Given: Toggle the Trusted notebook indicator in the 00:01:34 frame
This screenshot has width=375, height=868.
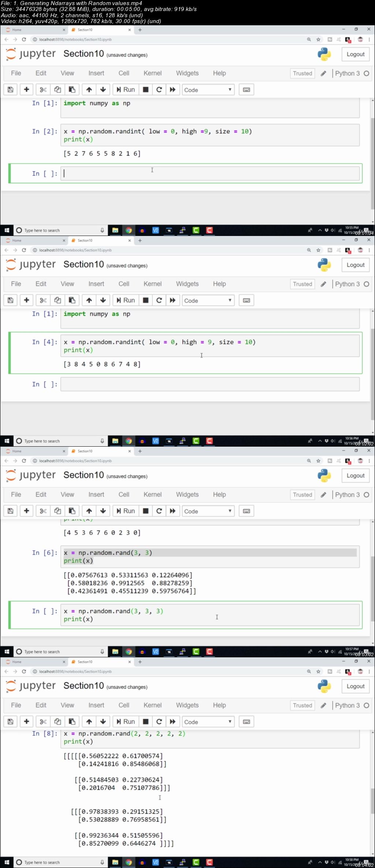Looking at the screenshot, I should [302, 73].
